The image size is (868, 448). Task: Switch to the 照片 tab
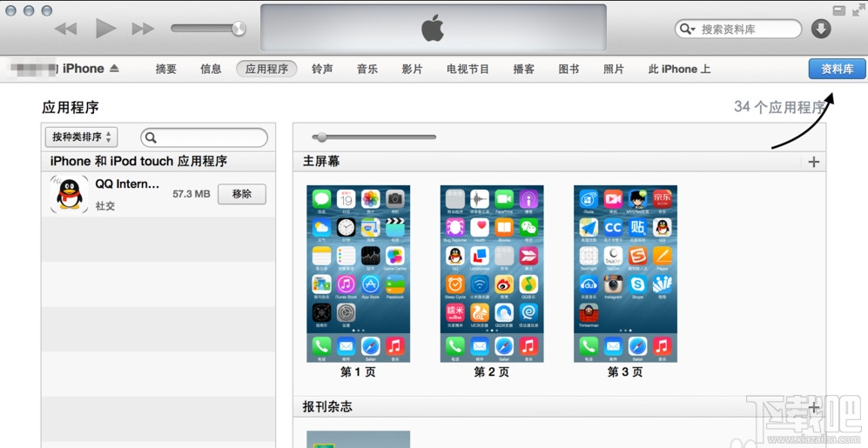[614, 69]
